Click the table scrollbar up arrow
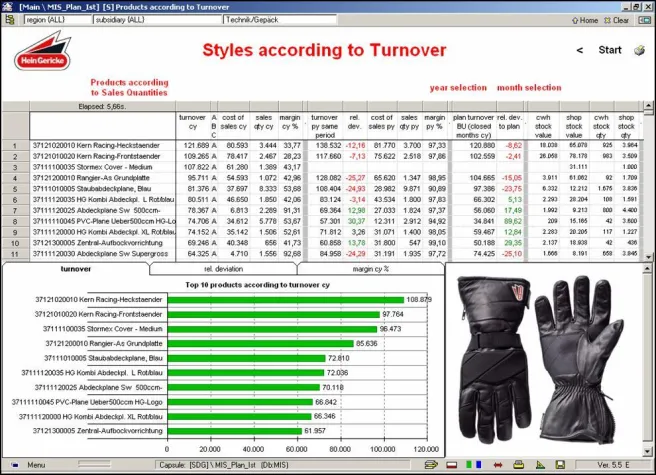The width and height of the screenshot is (656, 475). 648,106
